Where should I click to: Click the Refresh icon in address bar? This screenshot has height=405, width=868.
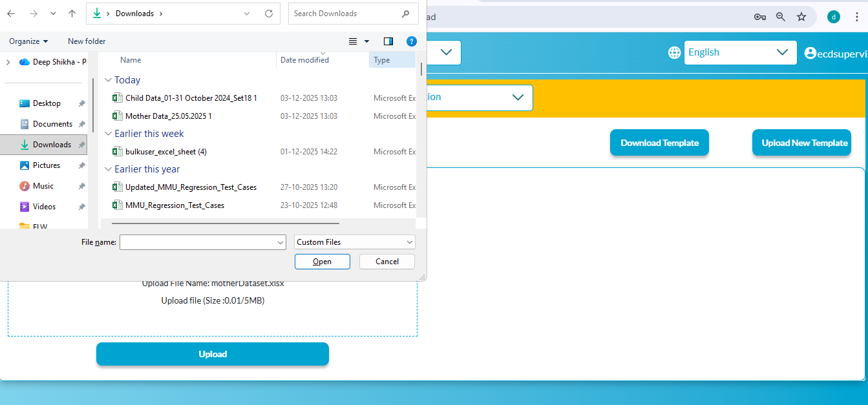point(269,14)
